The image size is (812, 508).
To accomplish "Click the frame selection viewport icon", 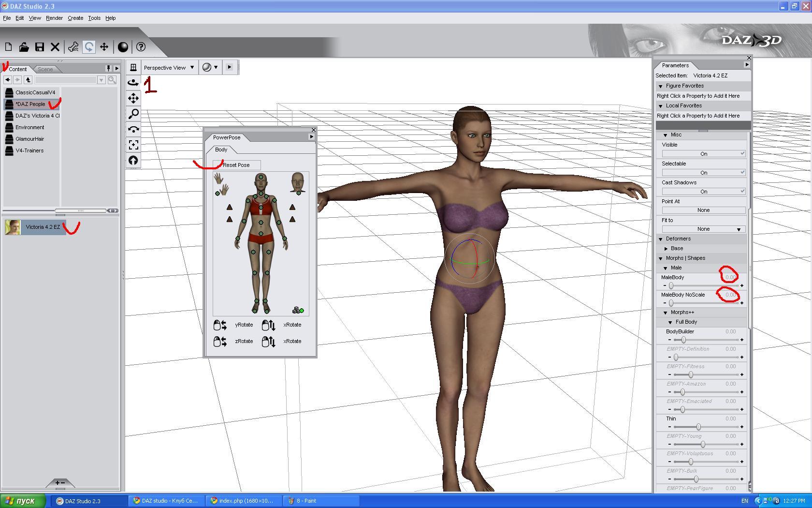I will point(133,145).
